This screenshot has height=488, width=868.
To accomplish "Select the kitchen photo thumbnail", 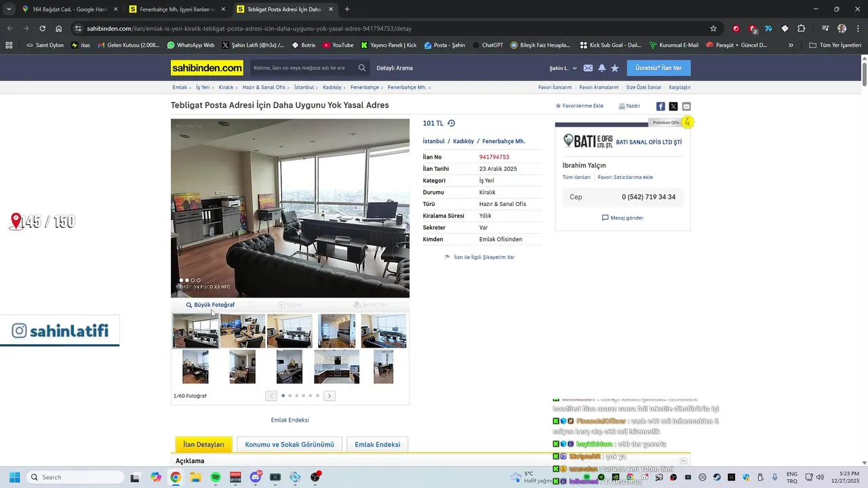I will [x=336, y=367].
